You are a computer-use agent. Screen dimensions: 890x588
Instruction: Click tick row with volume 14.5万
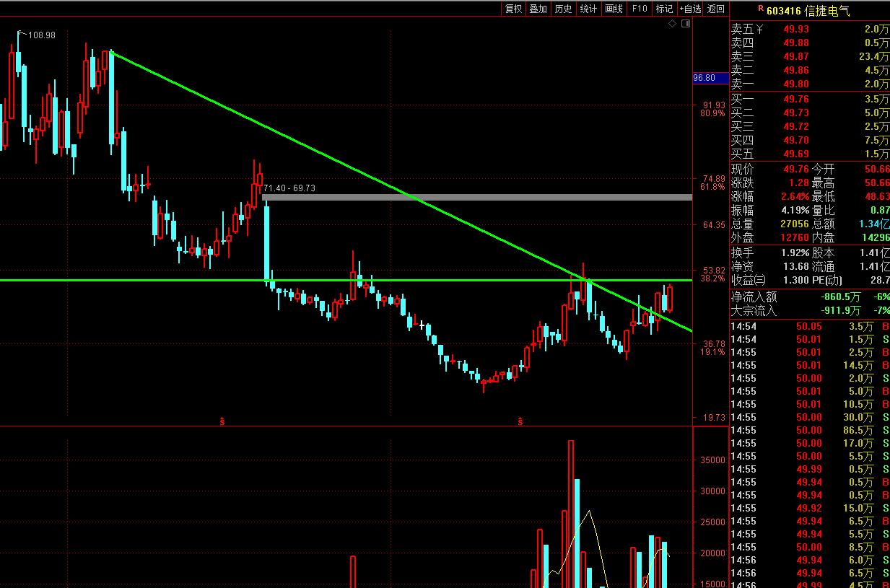pos(810,365)
